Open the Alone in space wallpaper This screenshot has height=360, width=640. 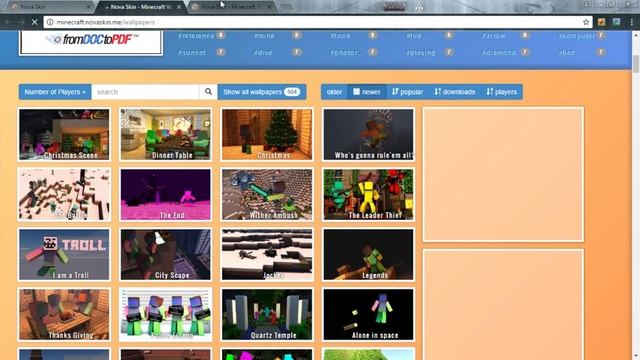click(368, 314)
